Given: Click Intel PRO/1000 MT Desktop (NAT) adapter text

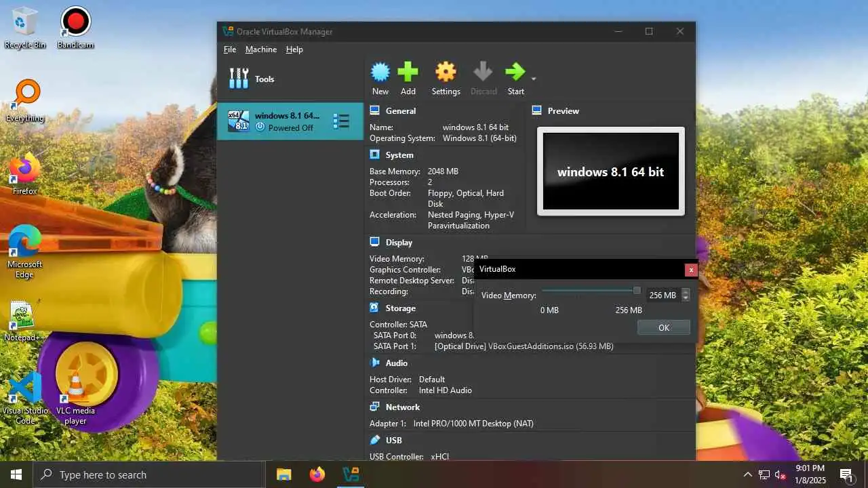Looking at the screenshot, I should (x=473, y=424).
